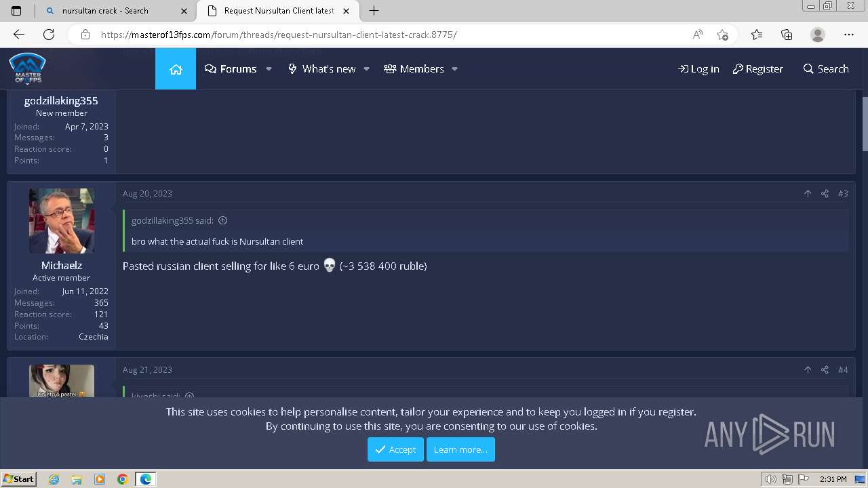
Task: Open Michaelz profile name
Action: 62,265
